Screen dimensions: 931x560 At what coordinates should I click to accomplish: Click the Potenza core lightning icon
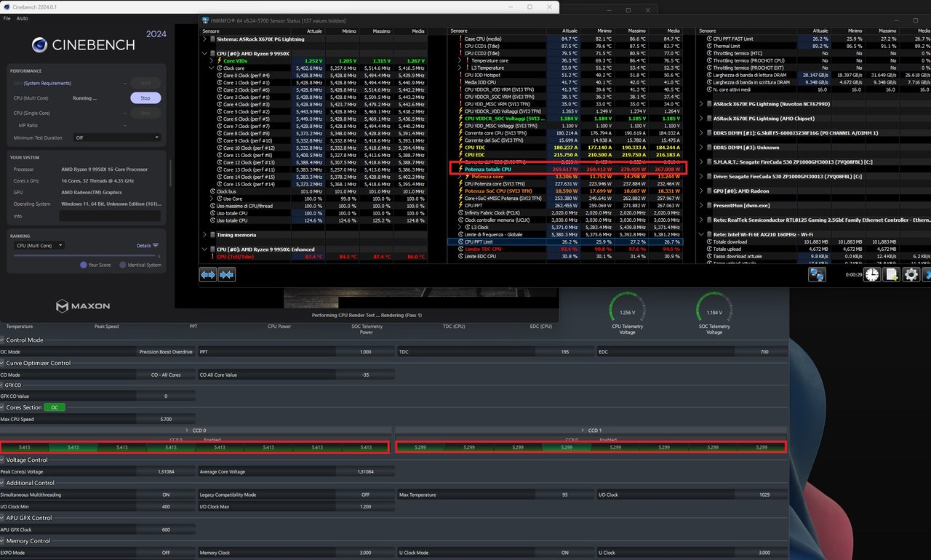click(x=468, y=176)
